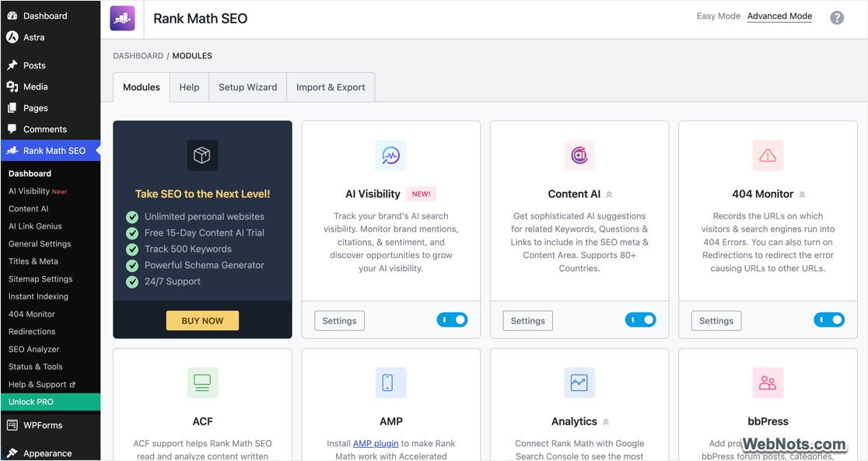This screenshot has width=868, height=461.
Task: Click the Media icon in sidebar
Action: 12,86
